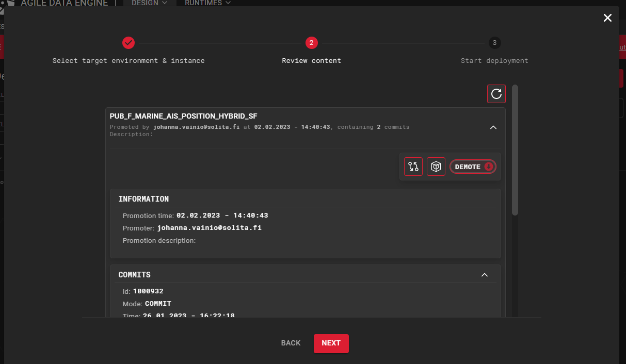Go to Select target environment & instance step
The height and width of the screenshot is (364, 626).
click(129, 61)
